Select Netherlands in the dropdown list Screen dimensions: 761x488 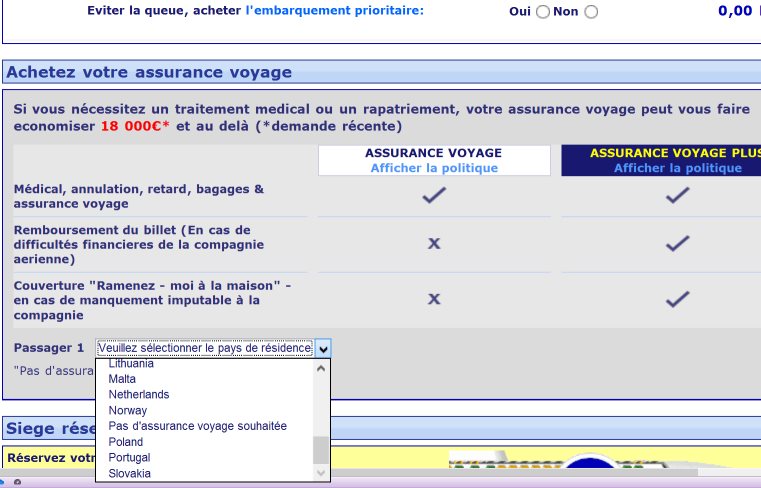(139, 395)
